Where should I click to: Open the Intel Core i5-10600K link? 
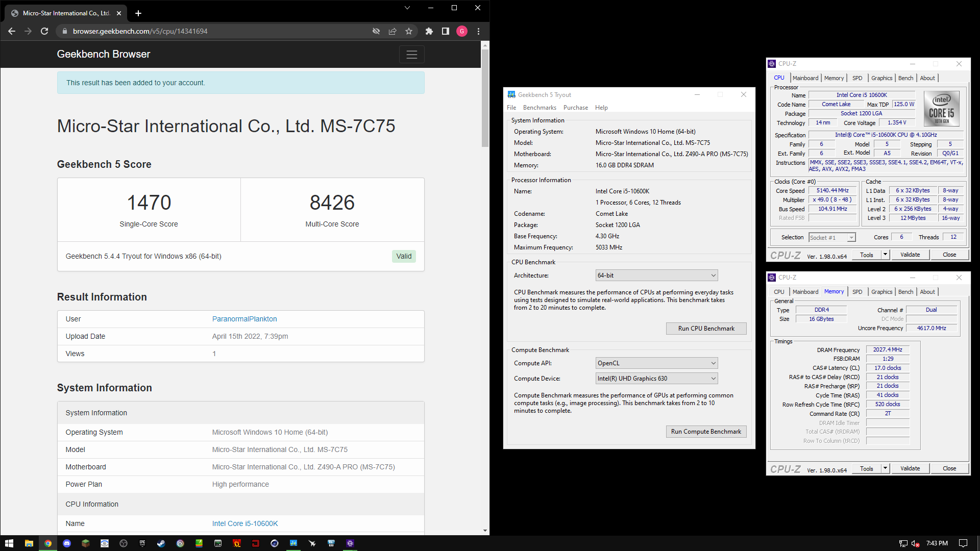[245, 523]
